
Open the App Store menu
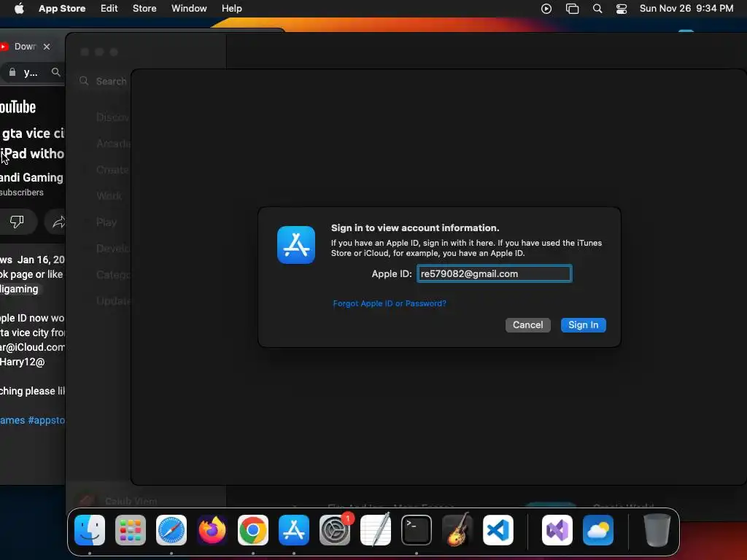point(62,9)
